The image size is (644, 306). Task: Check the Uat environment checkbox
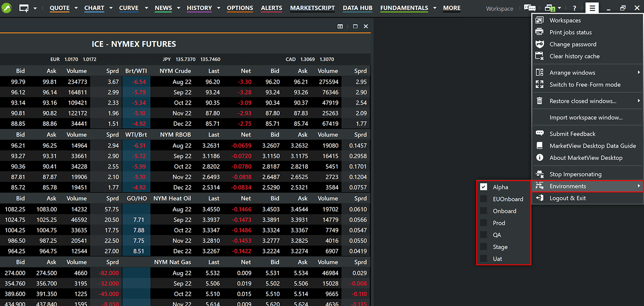pos(483,259)
